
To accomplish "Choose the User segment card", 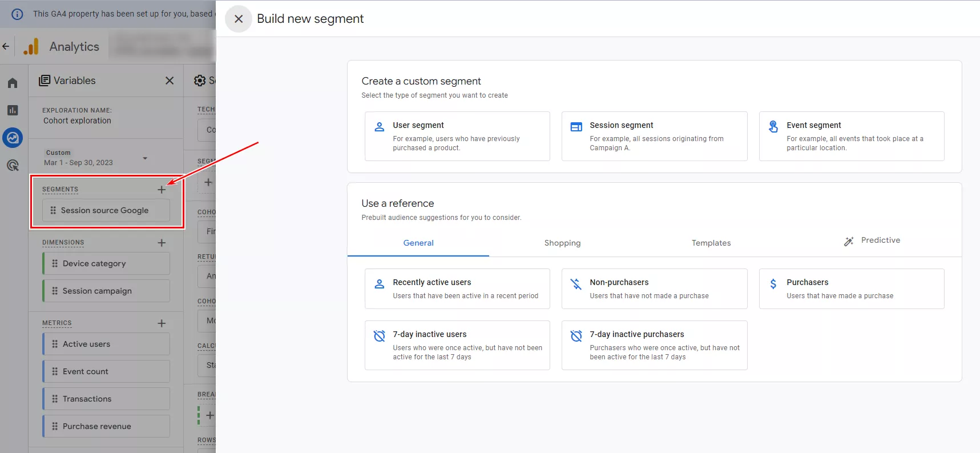I will [457, 136].
